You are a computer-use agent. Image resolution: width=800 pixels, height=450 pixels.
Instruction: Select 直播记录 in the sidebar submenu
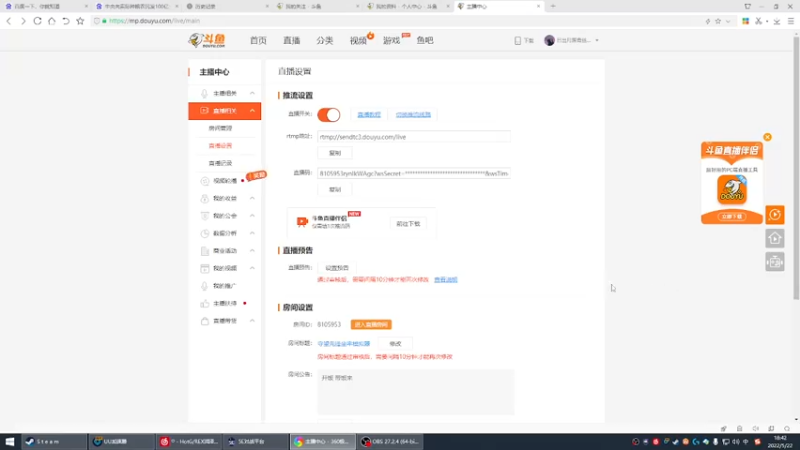pos(220,163)
